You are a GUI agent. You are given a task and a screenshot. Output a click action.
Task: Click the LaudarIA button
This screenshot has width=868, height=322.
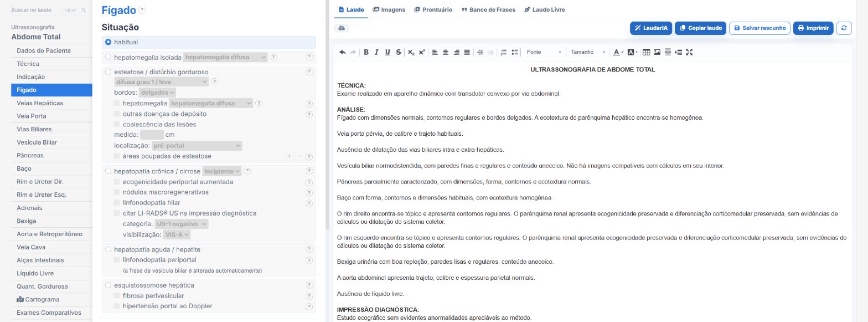pyautogui.click(x=651, y=28)
